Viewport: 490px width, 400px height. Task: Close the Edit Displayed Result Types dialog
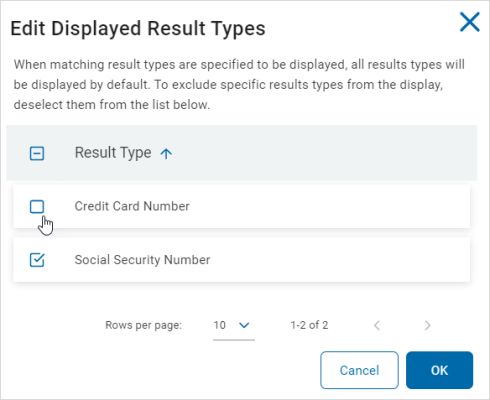[x=470, y=22]
